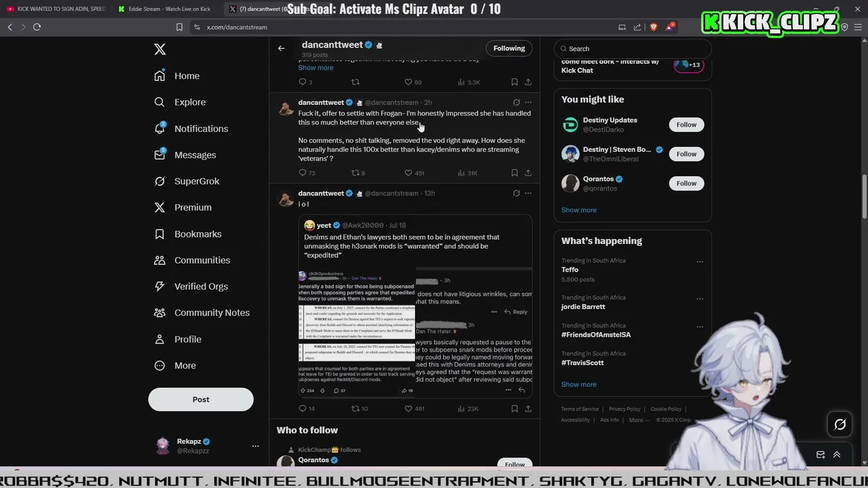Bookmark the 'l o l' post
The image size is (868, 488).
[515, 409]
